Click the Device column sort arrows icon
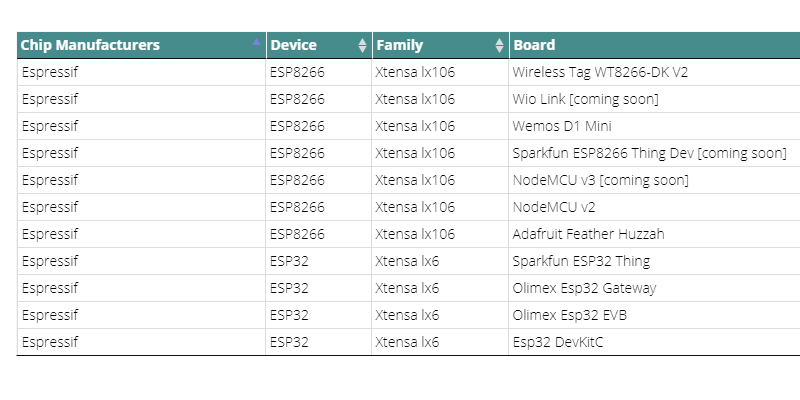The width and height of the screenshot is (800, 400). coord(362,45)
